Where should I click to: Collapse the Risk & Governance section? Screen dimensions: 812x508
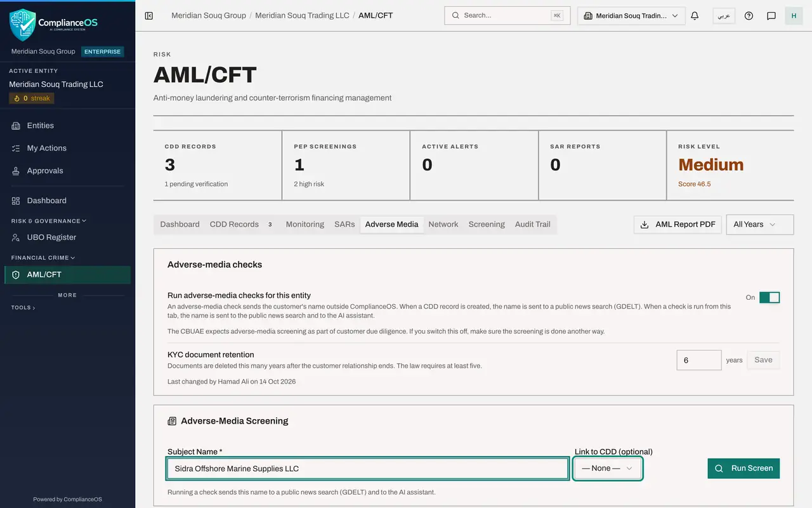coord(49,221)
